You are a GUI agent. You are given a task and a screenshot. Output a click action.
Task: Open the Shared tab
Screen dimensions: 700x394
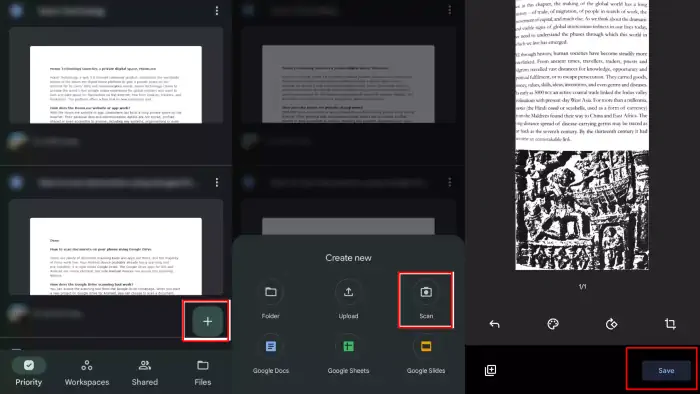click(x=145, y=373)
